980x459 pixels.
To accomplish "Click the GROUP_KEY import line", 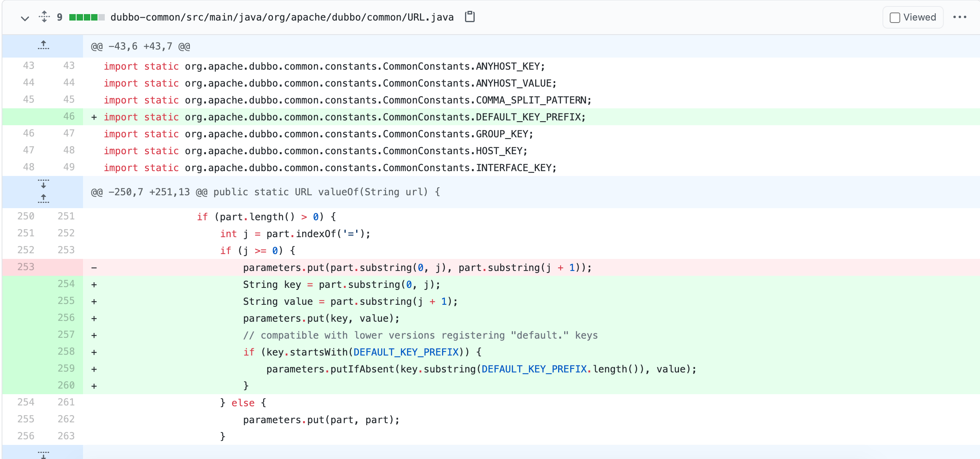I will coord(318,134).
